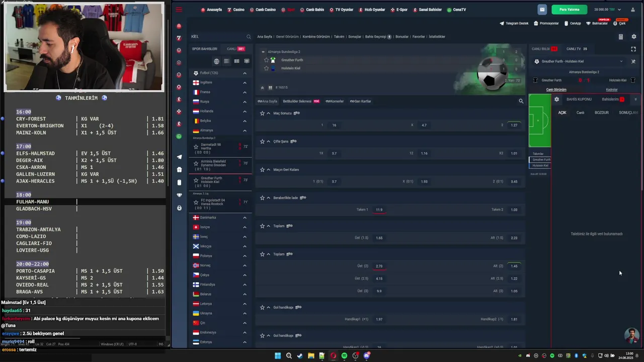Open the 28 000.00 TRY balance dropdown

[x=607, y=10]
